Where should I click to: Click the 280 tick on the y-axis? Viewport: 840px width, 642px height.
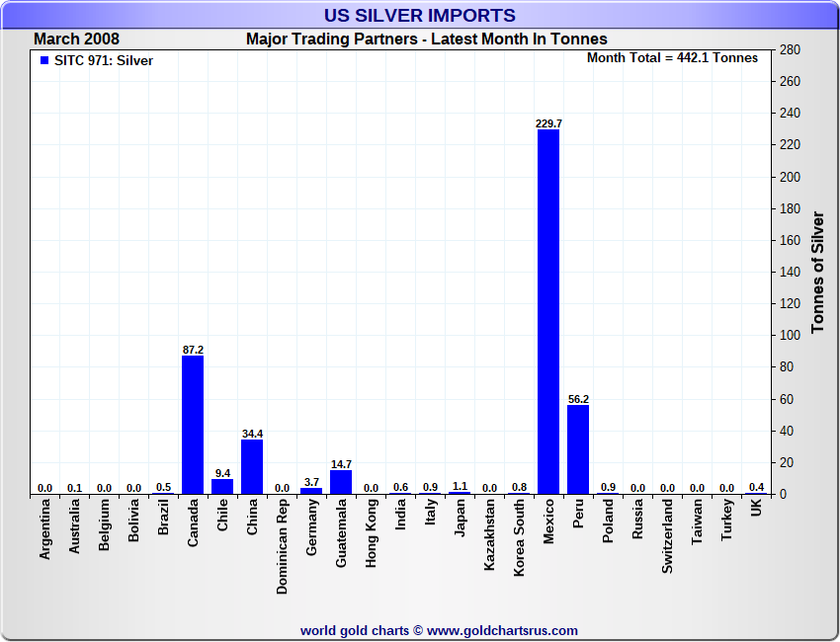pos(790,49)
